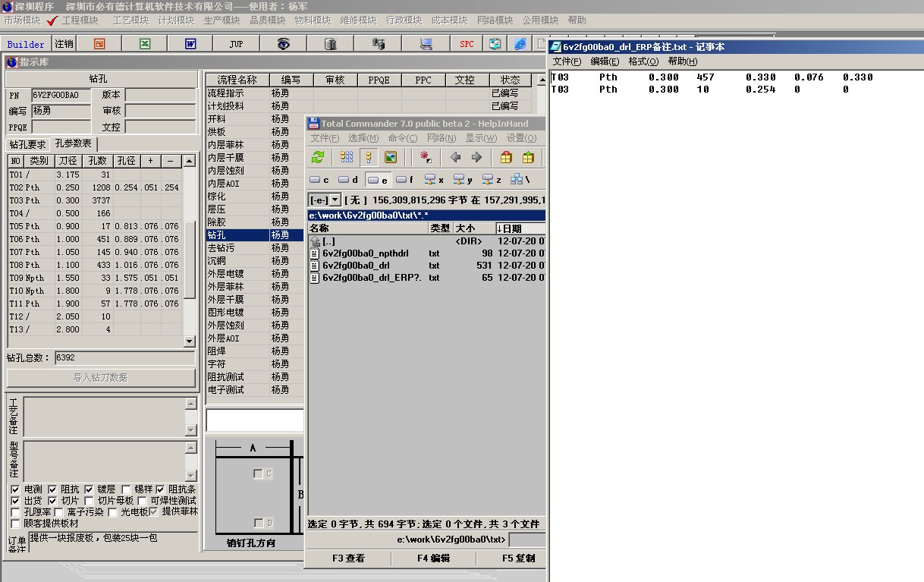
Task: Click the PowerPoint icon in Builder toolbar
Action: 99,44
